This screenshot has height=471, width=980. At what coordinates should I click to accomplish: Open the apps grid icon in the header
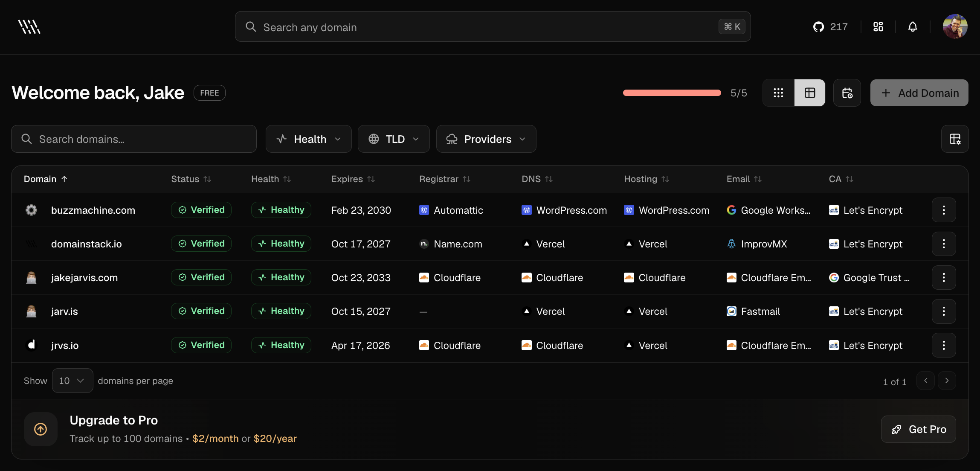(x=878, y=27)
